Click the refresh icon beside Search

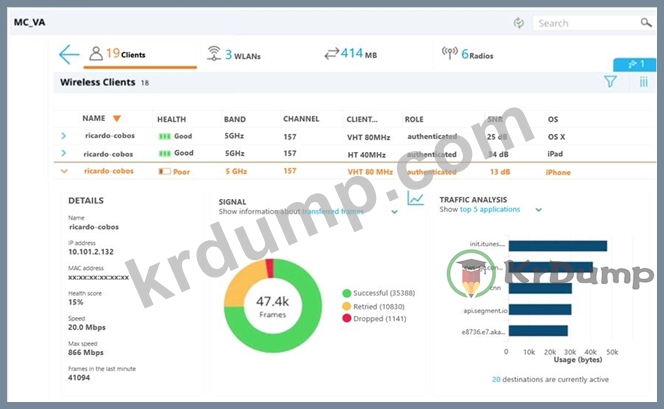click(x=518, y=23)
